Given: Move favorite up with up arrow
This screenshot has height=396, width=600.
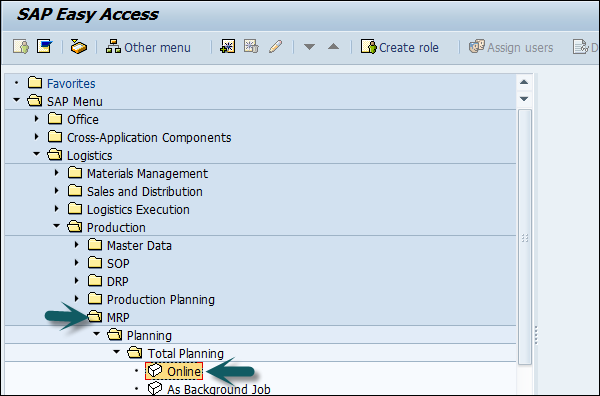Looking at the screenshot, I should pos(333,47).
